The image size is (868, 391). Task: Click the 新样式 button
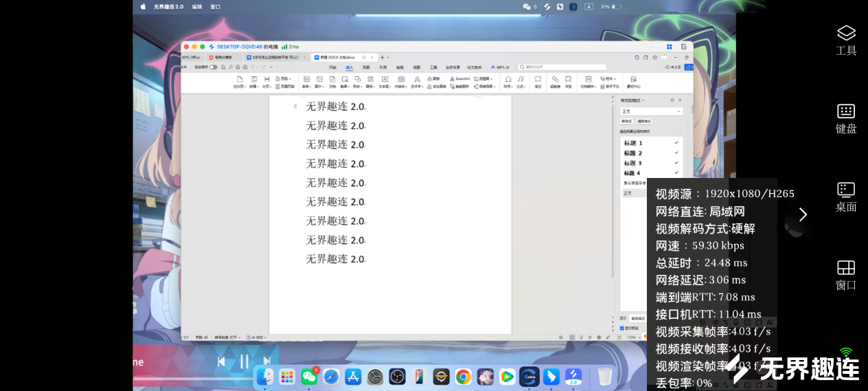[626, 121]
